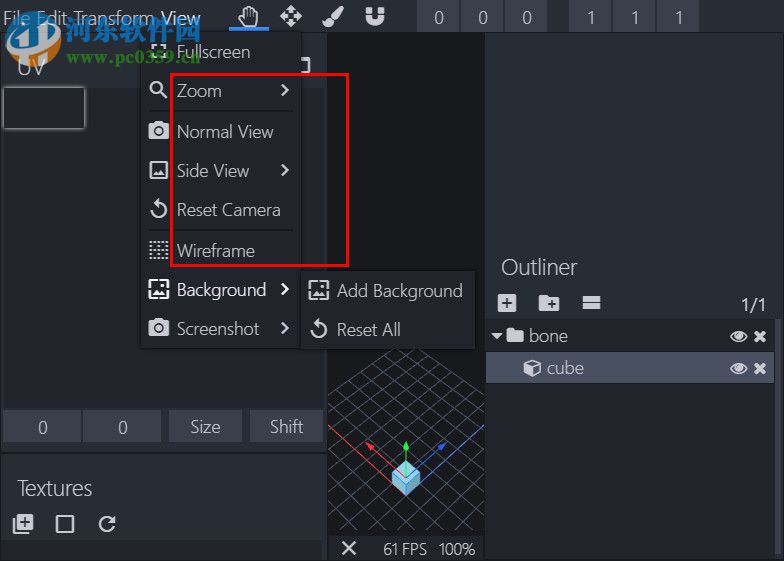Click the Outliner panel heading
The image size is (784, 561).
point(539,267)
